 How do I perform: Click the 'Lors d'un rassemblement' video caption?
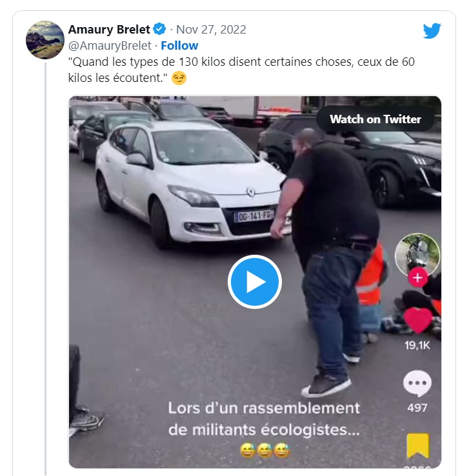[x=264, y=419]
